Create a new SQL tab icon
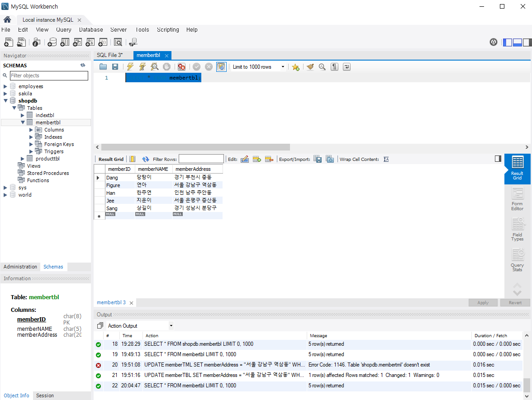Screen dimensions: 532x400 click(x=9, y=42)
